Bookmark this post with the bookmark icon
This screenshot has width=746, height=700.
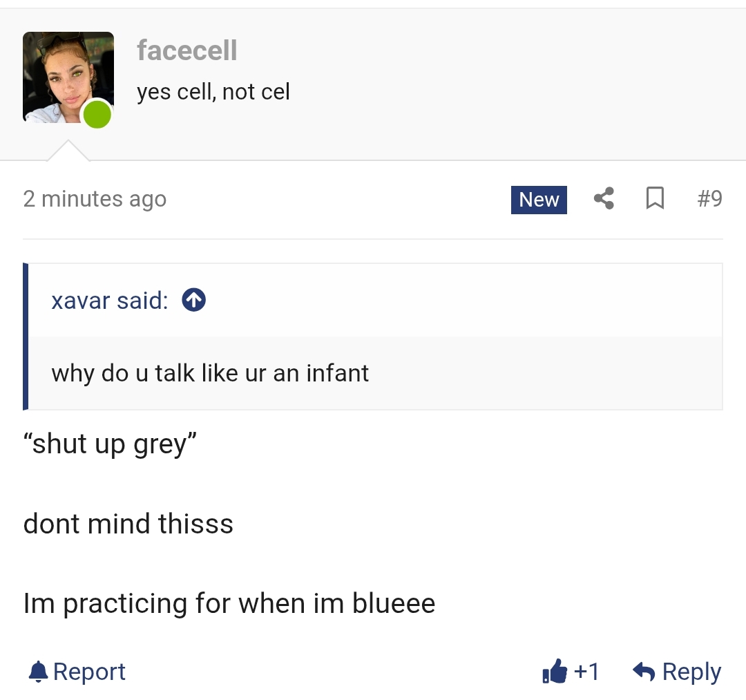655,198
